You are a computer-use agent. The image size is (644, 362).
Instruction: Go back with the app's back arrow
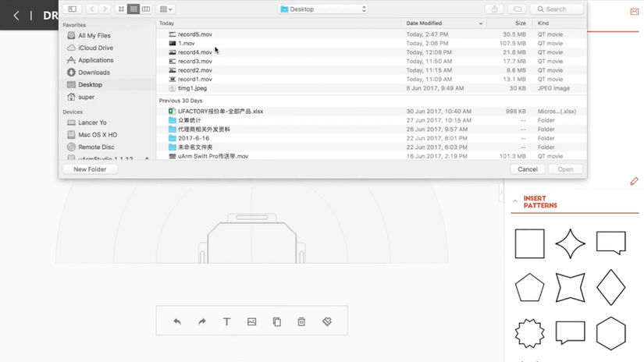pyautogui.click(x=16, y=16)
